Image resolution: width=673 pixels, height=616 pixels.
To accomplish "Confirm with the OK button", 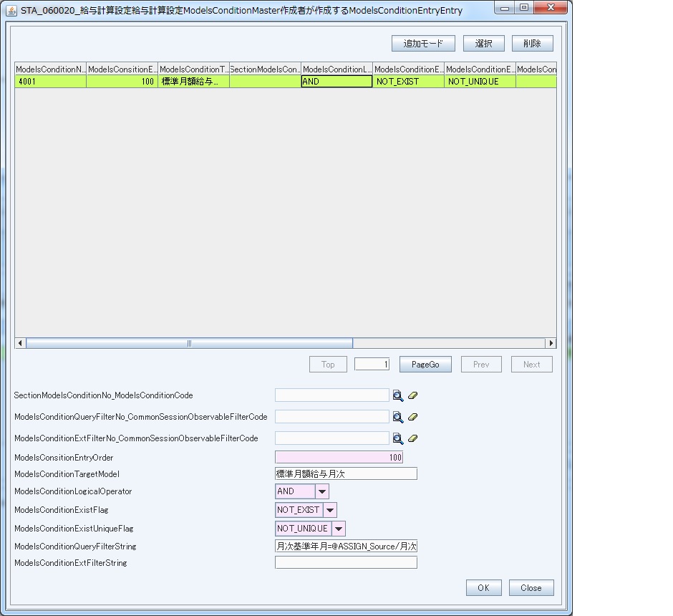I will click(484, 587).
